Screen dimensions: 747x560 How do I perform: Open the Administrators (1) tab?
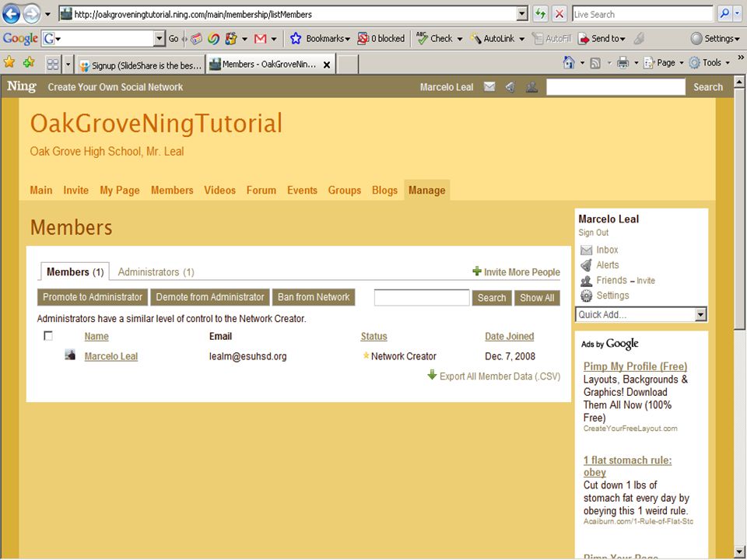[x=156, y=272]
